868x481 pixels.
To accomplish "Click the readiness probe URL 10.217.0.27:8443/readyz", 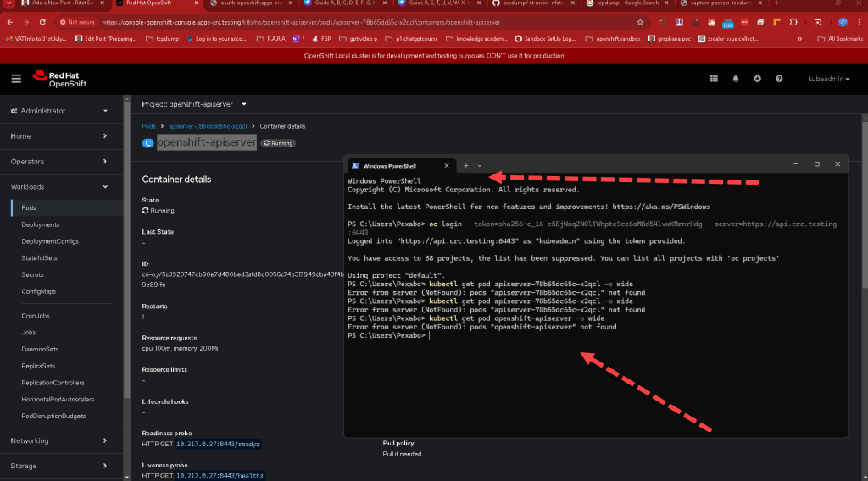I will pyautogui.click(x=218, y=444).
